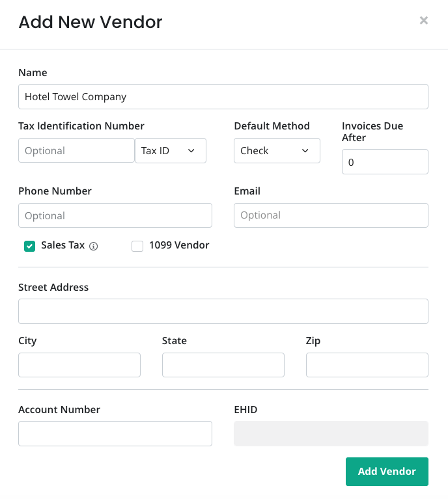Click the 1099 Vendor label text
Viewport: 448px width, 499px height.
pos(179,245)
